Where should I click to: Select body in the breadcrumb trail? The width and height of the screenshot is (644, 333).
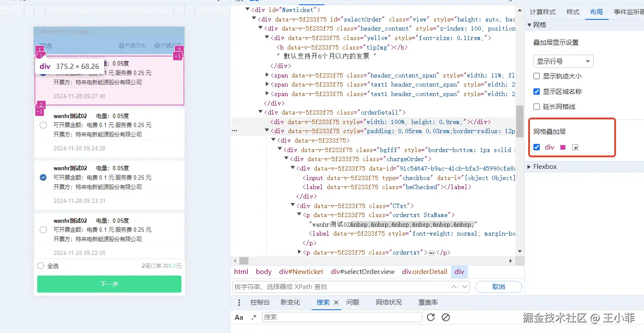[263, 272]
